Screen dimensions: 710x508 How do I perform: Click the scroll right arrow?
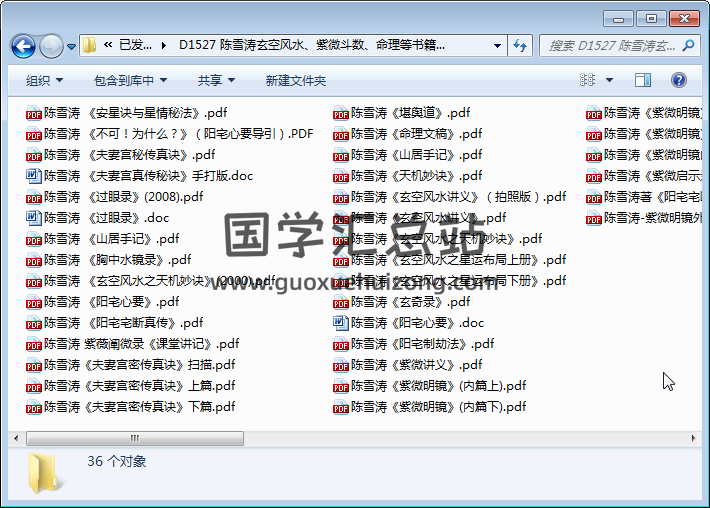[693, 438]
